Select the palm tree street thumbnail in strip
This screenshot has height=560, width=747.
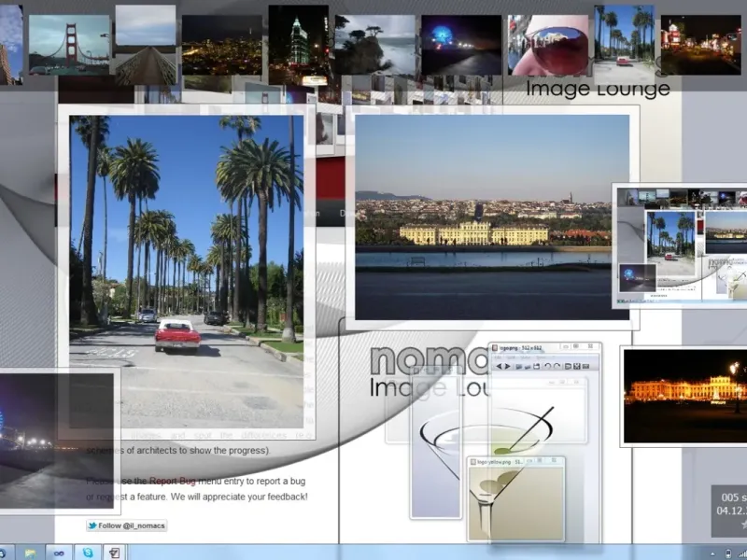click(625, 45)
